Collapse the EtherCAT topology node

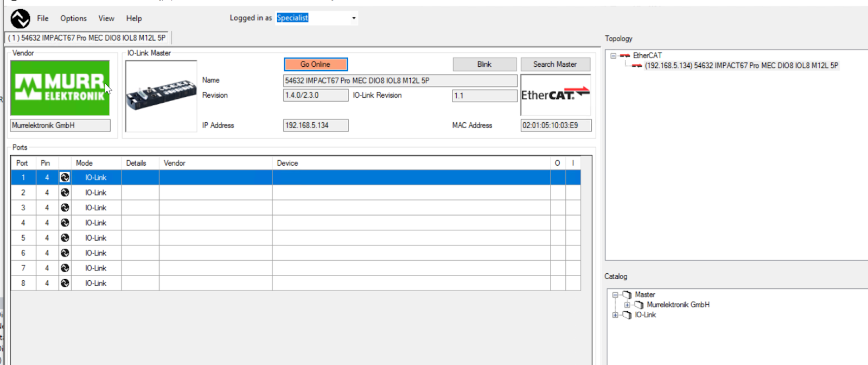pyautogui.click(x=614, y=55)
